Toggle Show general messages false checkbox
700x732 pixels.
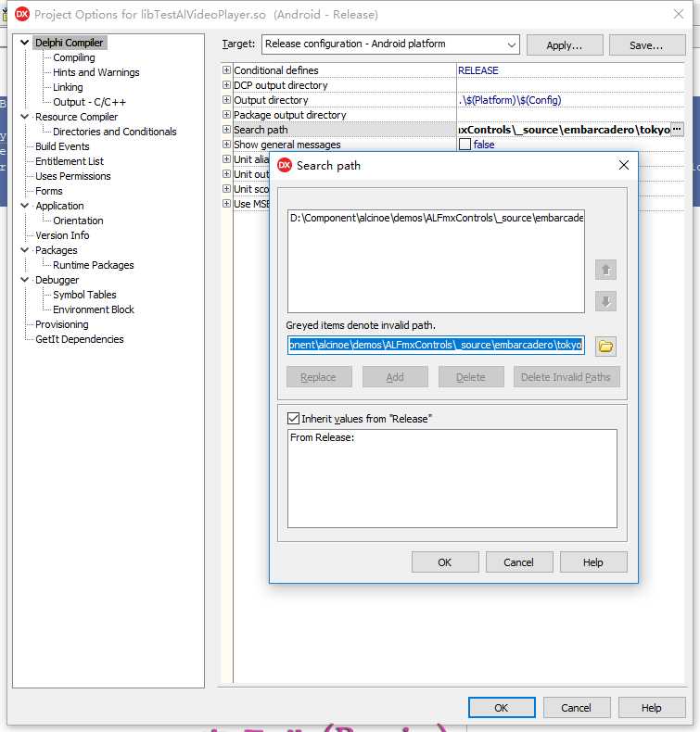click(x=465, y=145)
